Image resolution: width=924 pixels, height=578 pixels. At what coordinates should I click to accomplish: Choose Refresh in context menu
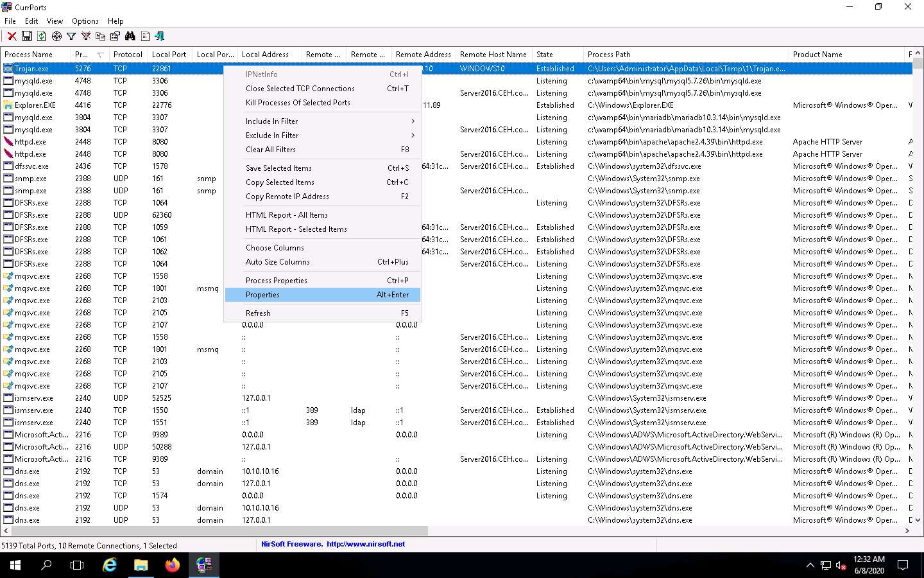322,313
